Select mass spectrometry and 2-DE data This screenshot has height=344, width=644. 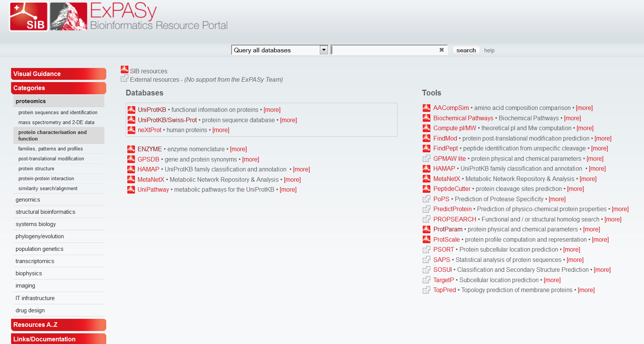(x=59, y=122)
